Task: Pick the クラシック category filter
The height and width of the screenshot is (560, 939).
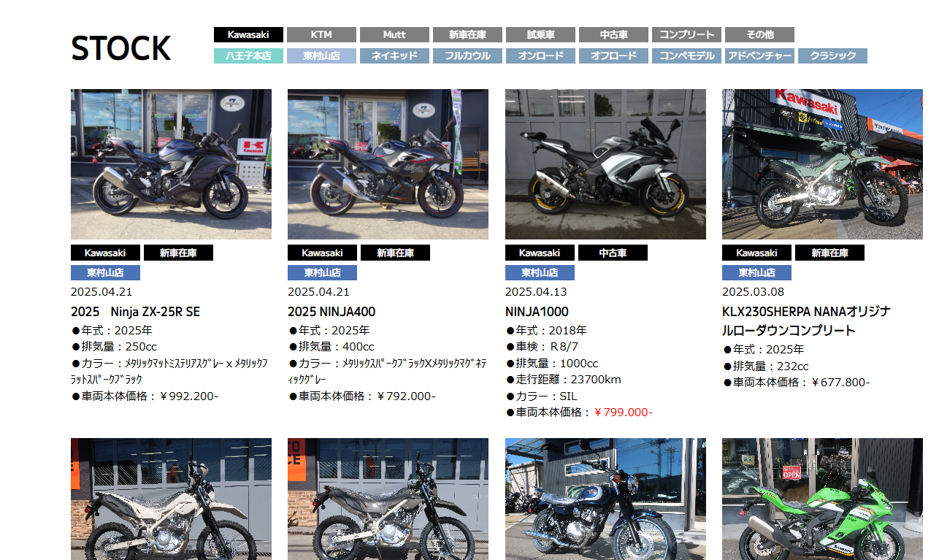Action: (x=832, y=56)
